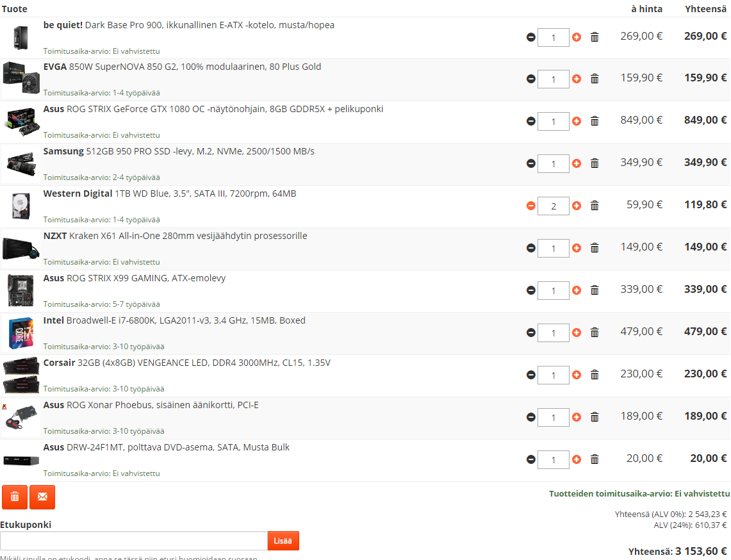Increase quantity of EVGA 850W SuperNOVA

(577, 79)
